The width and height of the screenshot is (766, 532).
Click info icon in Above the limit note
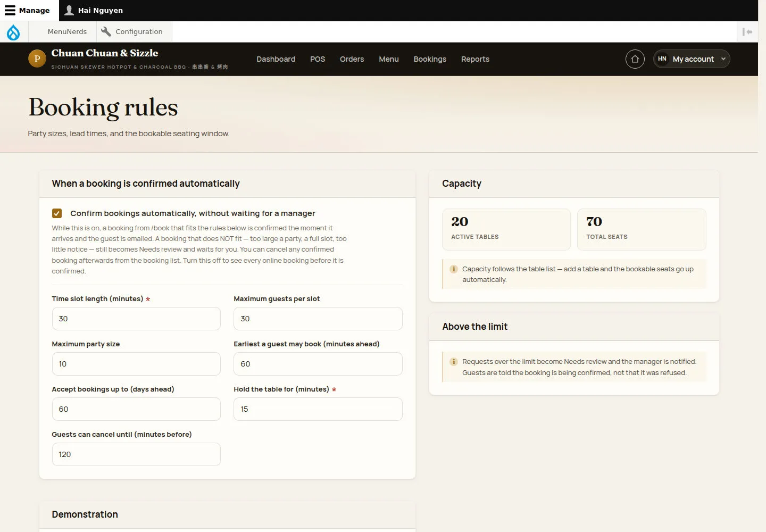(454, 362)
